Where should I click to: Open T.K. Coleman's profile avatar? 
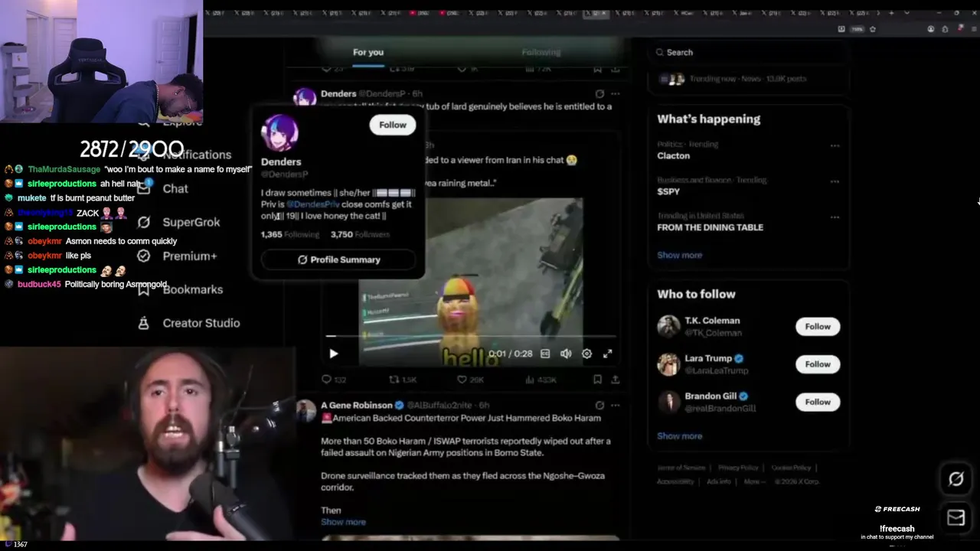tap(668, 327)
